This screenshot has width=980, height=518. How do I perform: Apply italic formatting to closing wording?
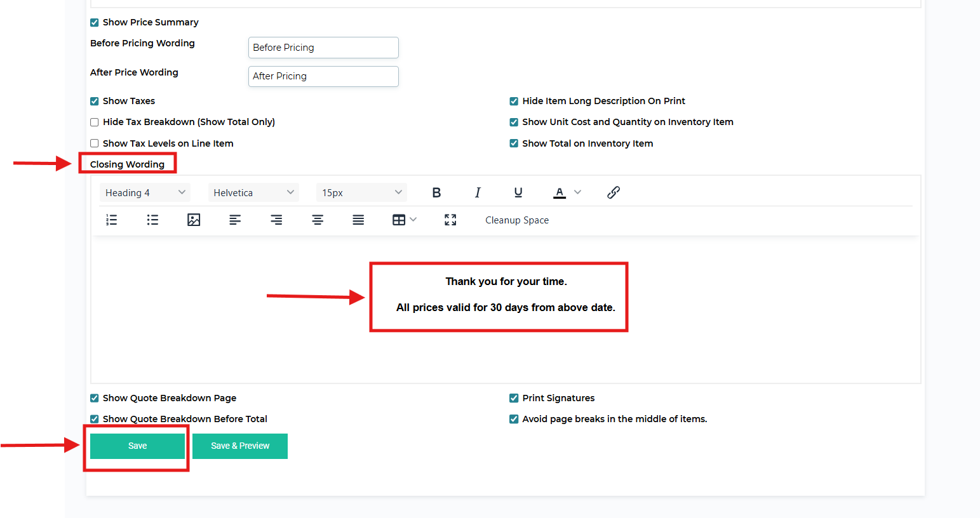point(478,193)
